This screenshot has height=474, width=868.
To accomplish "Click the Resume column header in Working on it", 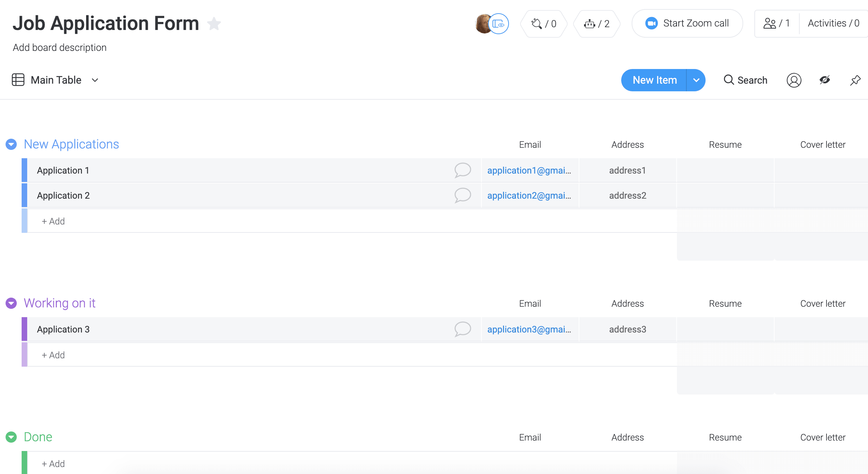I will 725,304.
